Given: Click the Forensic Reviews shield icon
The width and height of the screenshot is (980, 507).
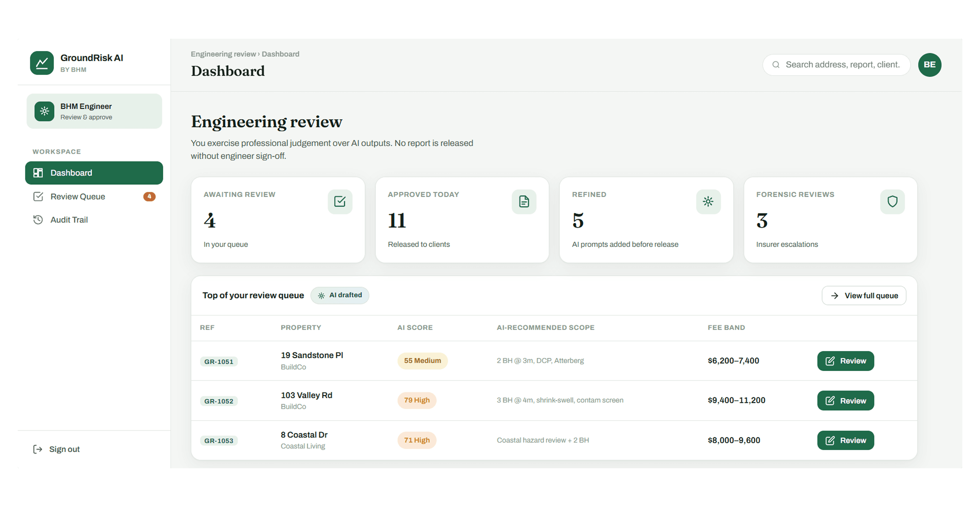Looking at the screenshot, I should [892, 201].
